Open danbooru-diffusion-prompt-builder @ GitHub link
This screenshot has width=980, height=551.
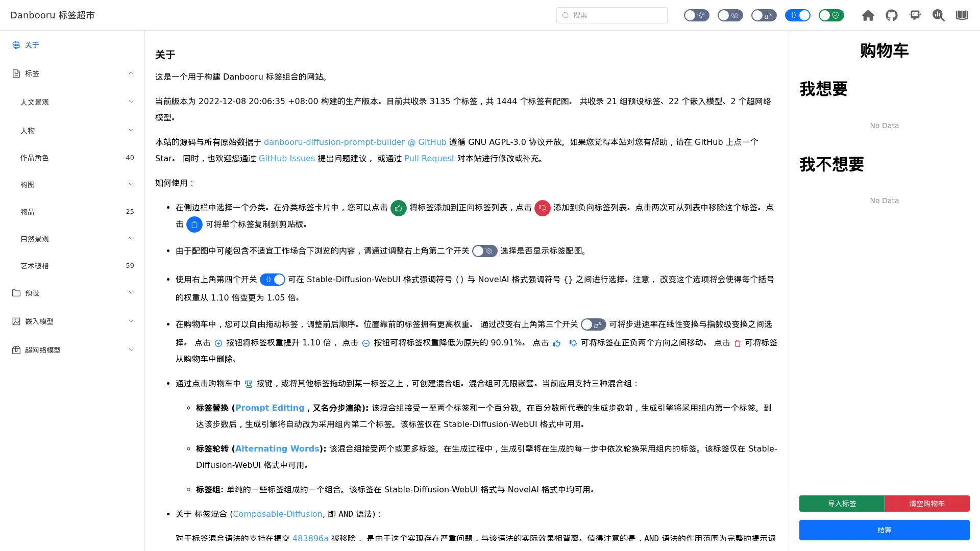(x=355, y=142)
